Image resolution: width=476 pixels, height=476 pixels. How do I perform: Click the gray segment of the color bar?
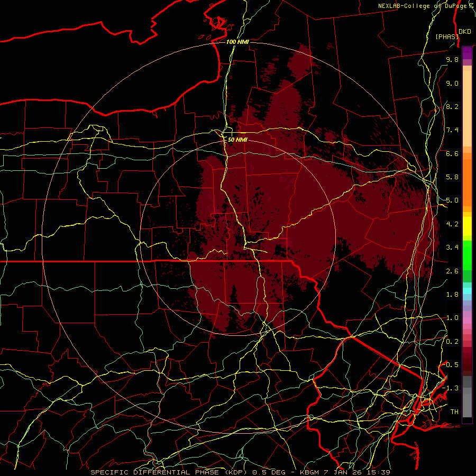click(x=467, y=396)
